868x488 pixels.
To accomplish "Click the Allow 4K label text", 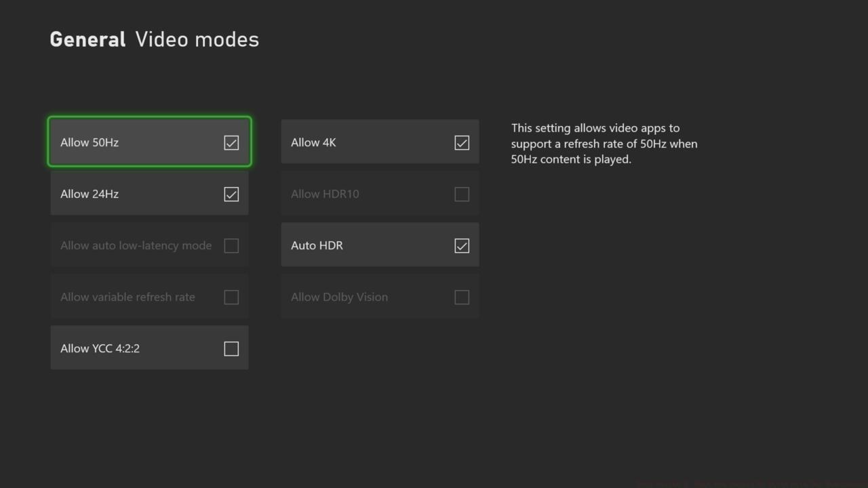I will (x=313, y=143).
